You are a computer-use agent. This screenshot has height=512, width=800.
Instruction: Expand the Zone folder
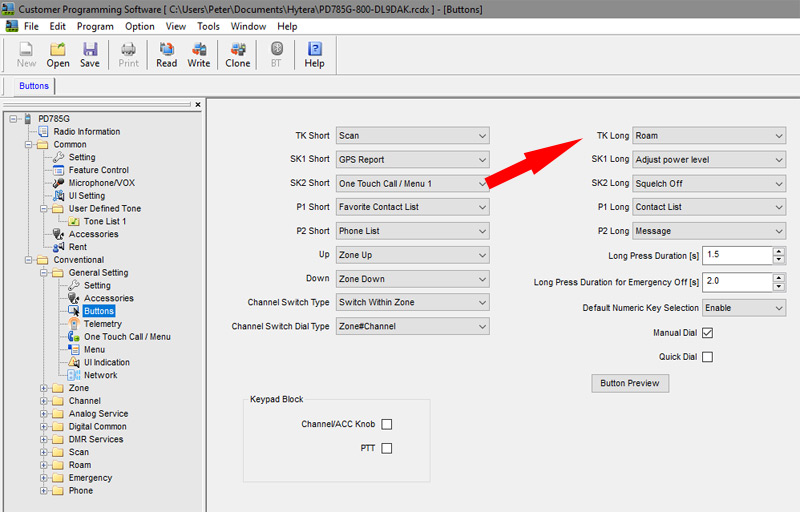tap(44, 388)
